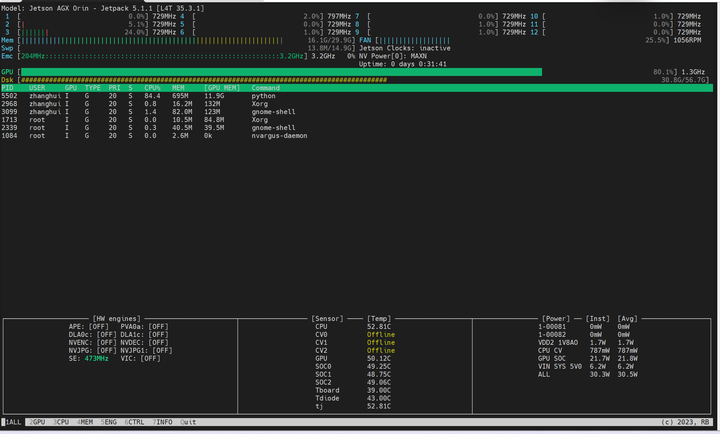Click the SOC0 49.25C sensor reading
Image resolution: width=720 pixels, height=434 pixels.
(x=353, y=366)
